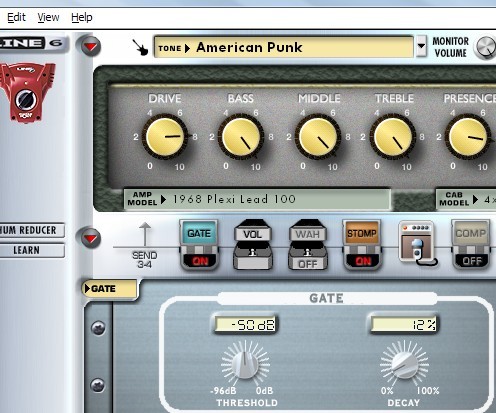The image size is (496, 413).
Task: Select the amp and microphone icon
Action: [417, 244]
